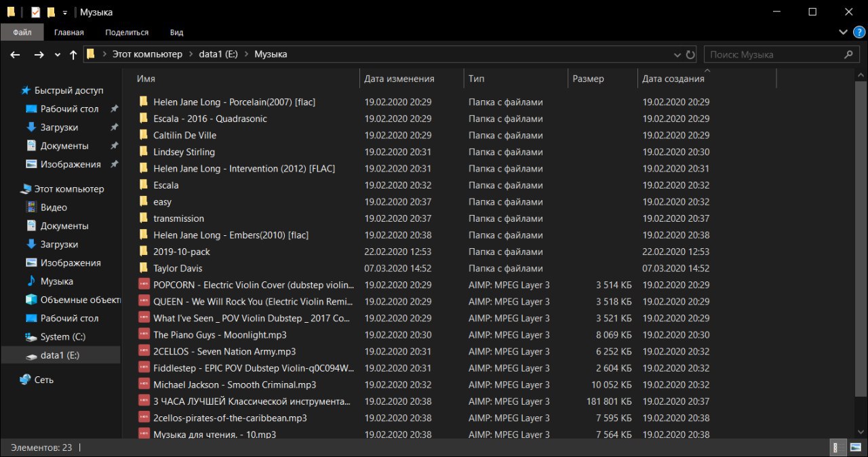Select the Taylor Davis folder icon
Screen dimensions: 868x457
pyautogui.click(x=144, y=268)
